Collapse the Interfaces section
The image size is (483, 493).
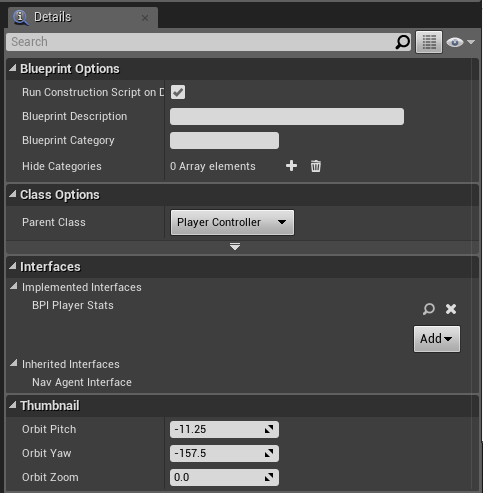pyautogui.click(x=13, y=266)
